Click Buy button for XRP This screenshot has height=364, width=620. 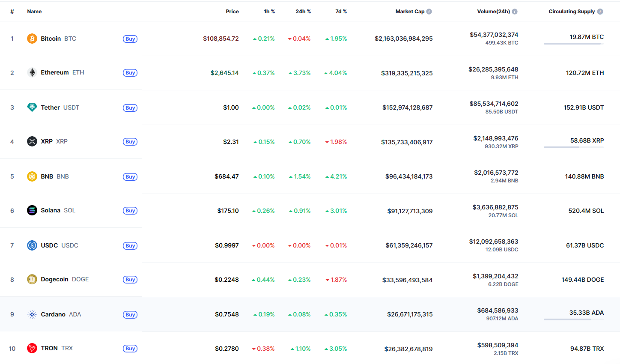(130, 142)
